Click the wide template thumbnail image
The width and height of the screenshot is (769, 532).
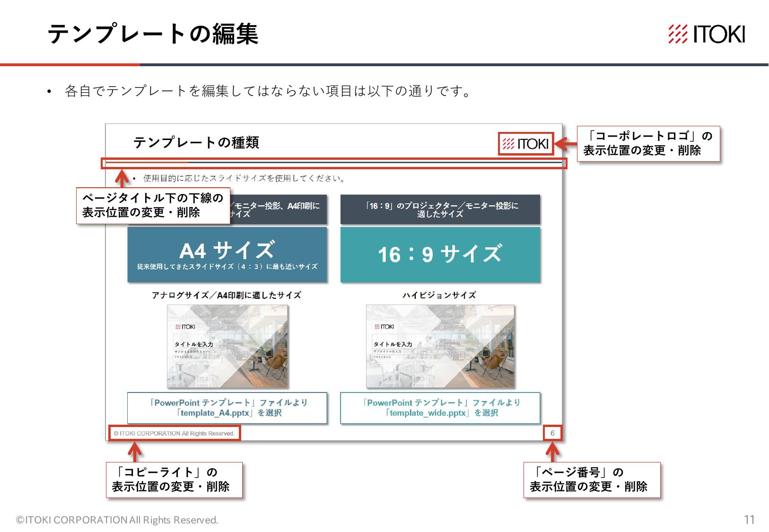click(440, 346)
